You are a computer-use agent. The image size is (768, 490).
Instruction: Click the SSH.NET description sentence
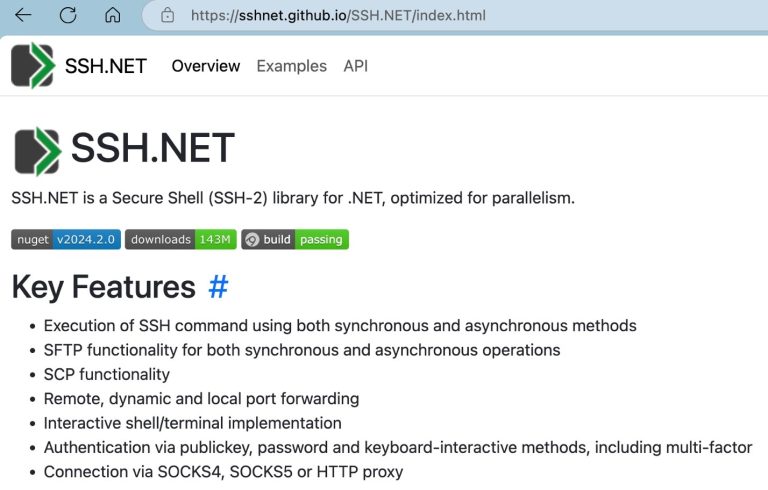293,198
